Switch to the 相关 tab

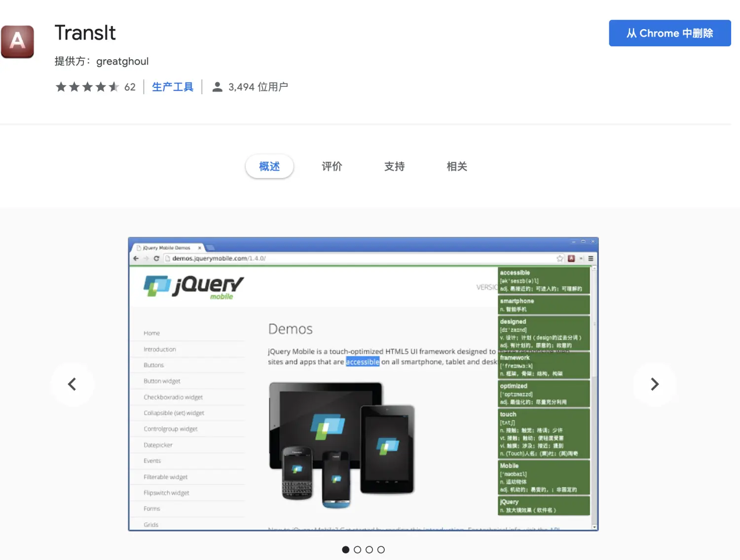(457, 166)
